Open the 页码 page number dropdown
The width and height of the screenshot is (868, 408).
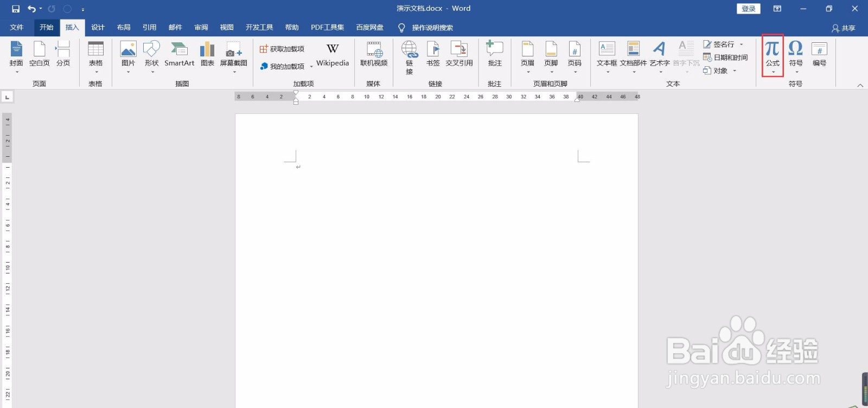pos(575,56)
